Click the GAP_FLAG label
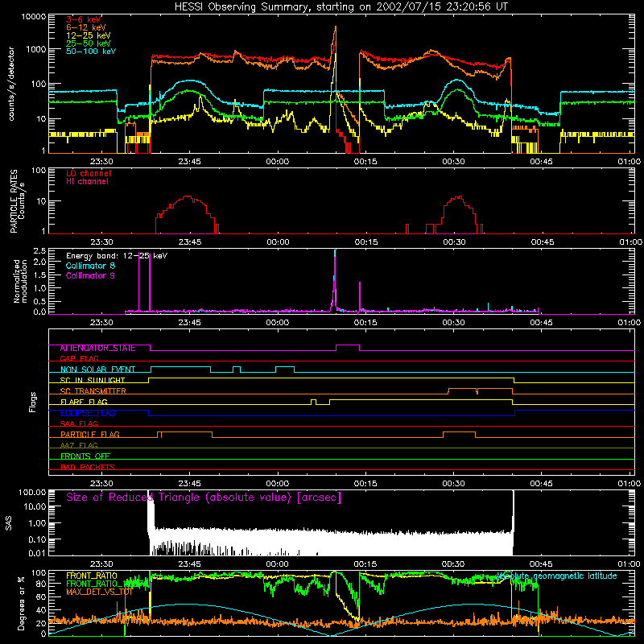Screen dimensions: 644x644 tap(79, 358)
